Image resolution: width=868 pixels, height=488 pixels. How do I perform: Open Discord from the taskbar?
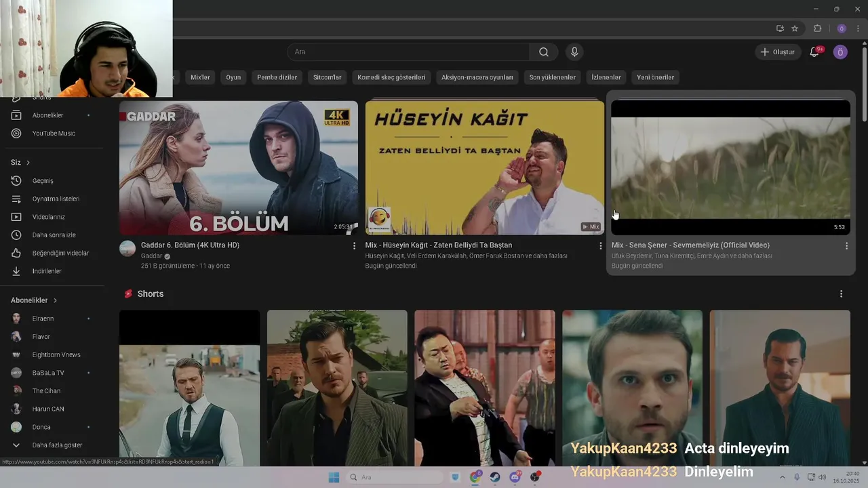515,477
